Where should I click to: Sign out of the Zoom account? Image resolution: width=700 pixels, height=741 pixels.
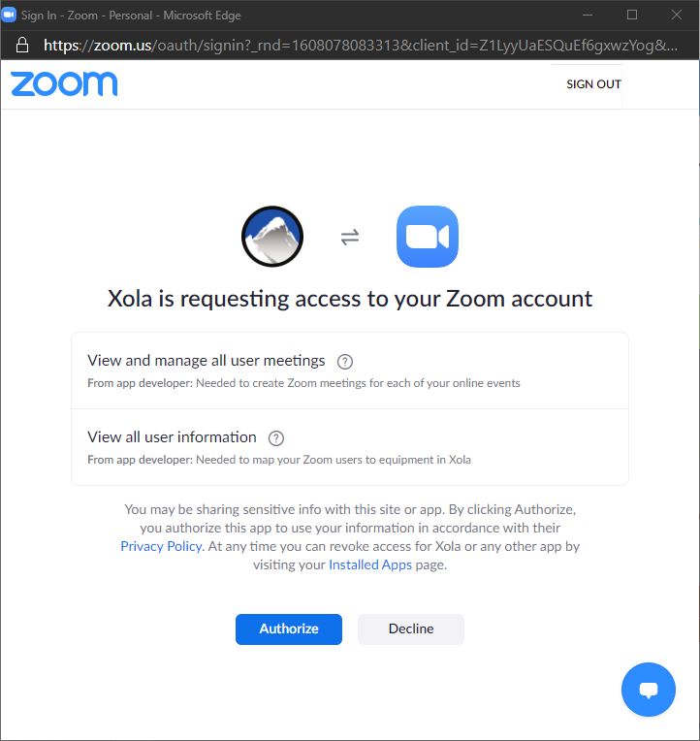[593, 84]
